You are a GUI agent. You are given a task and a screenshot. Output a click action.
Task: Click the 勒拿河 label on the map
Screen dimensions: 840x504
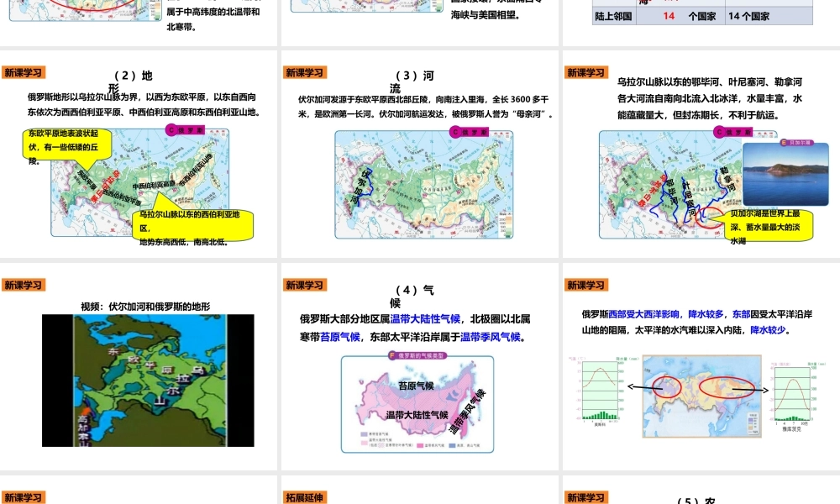pos(727,180)
